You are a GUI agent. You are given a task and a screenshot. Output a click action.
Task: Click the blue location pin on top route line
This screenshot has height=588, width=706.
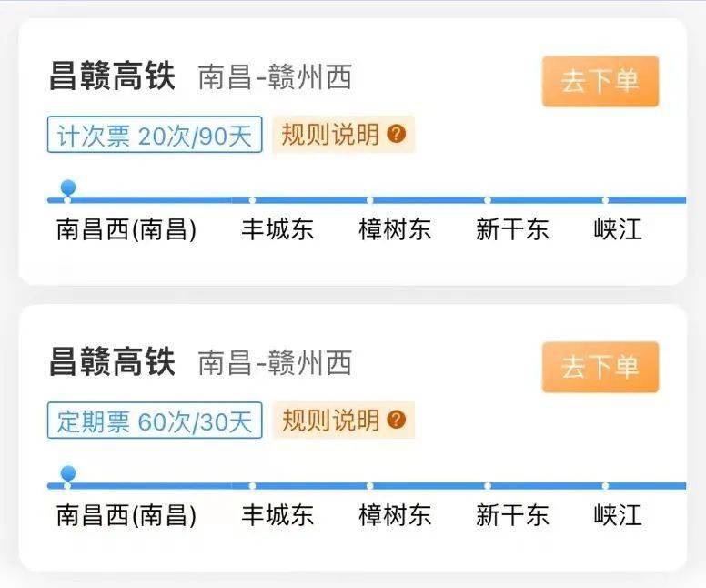pos(68,188)
